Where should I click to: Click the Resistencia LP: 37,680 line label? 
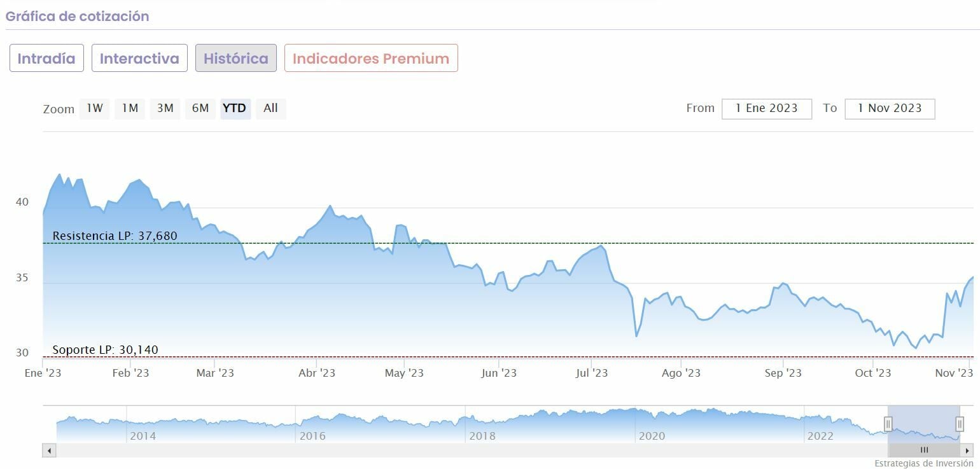[115, 236]
